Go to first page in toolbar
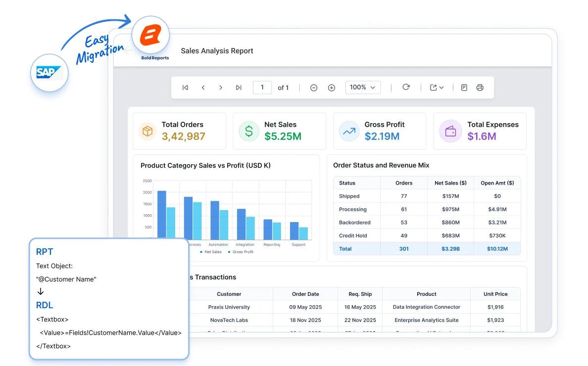588x366 pixels. pyautogui.click(x=185, y=88)
